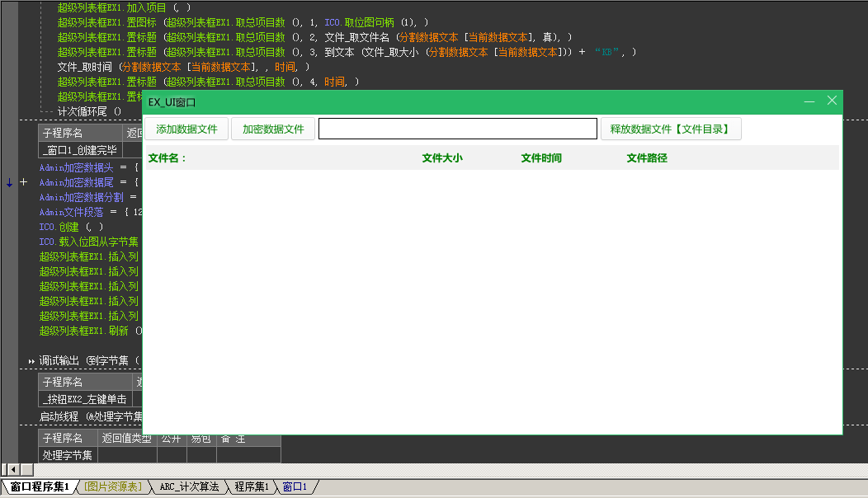Image resolution: width=868 pixels, height=498 pixels.
Task: Switch to the 程序集1 tab
Action: (252, 487)
